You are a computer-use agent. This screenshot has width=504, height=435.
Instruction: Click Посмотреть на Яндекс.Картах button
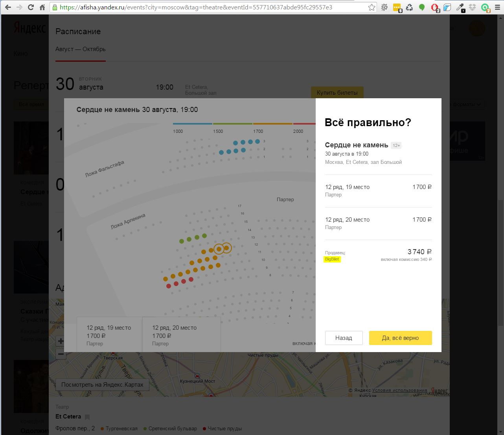pos(102,385)
